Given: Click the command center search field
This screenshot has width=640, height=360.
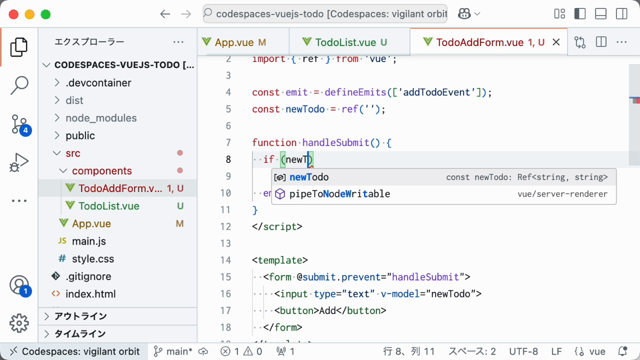Looking at the screenshot, I should point(325,14).
